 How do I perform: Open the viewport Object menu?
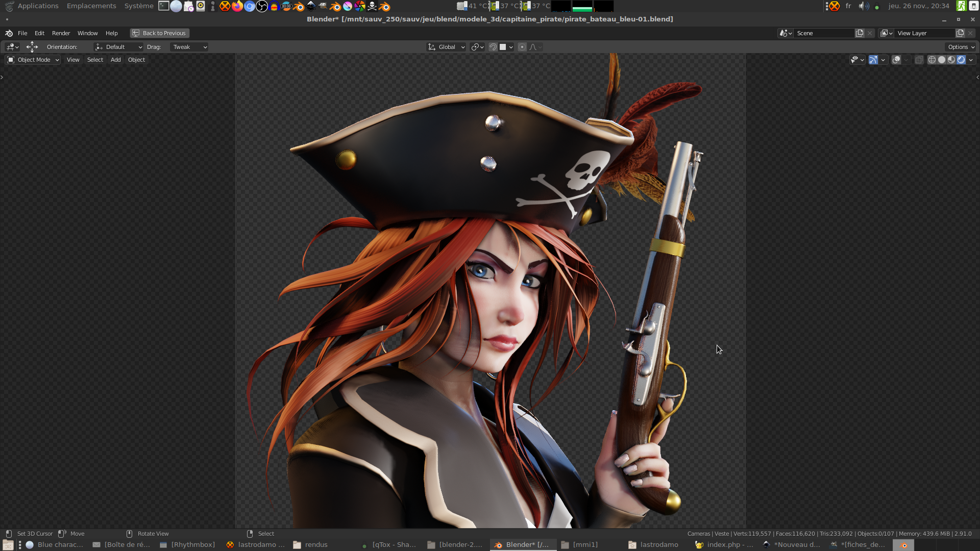pos(136,60)
